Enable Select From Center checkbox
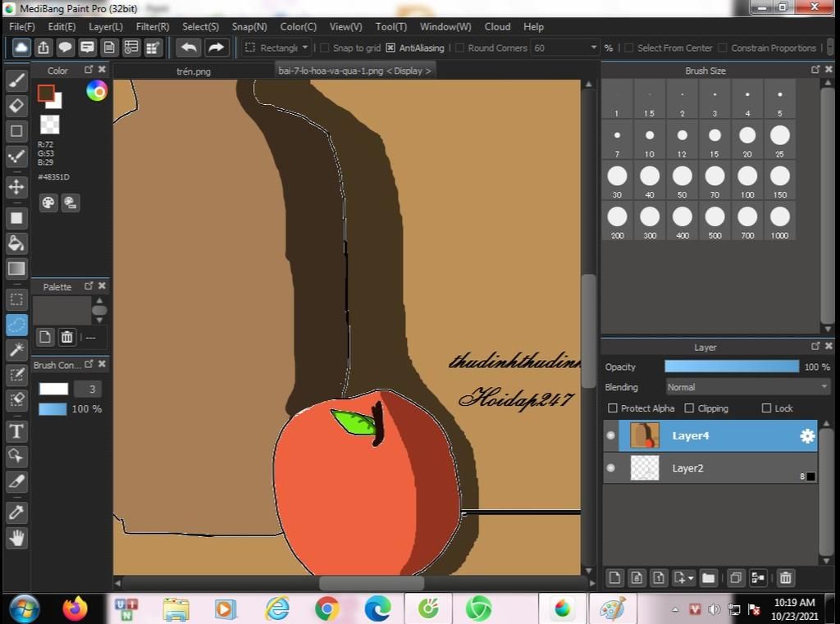The width and height of the screenshot is (840, 624). pos(629,48)
